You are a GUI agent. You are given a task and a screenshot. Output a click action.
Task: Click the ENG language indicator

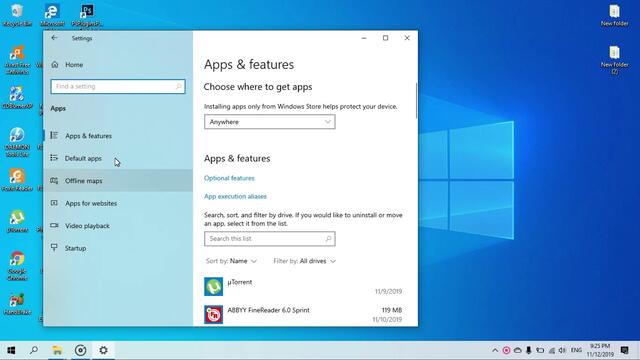pos(576,350)
